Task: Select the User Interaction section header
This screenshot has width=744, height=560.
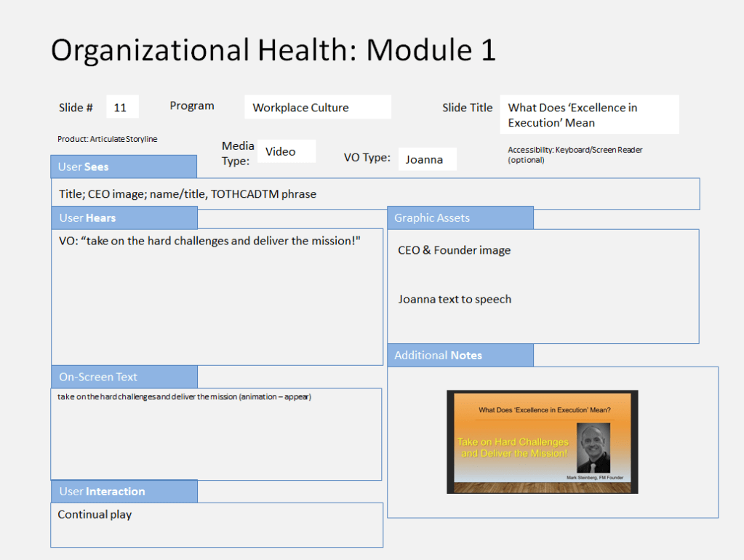Action: [x=124, y=491]
